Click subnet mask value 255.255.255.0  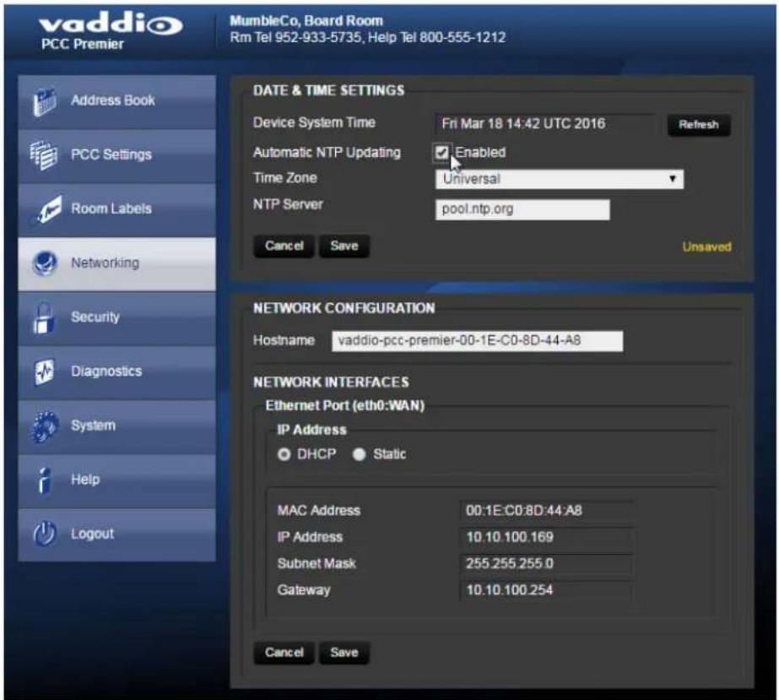pos(510,563)
